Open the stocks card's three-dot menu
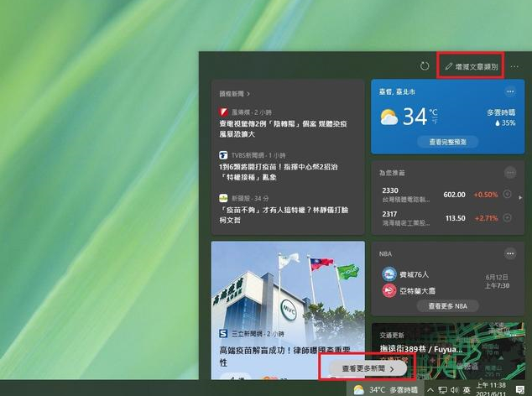This screenshot has width=532, height=396. point(510,173)
